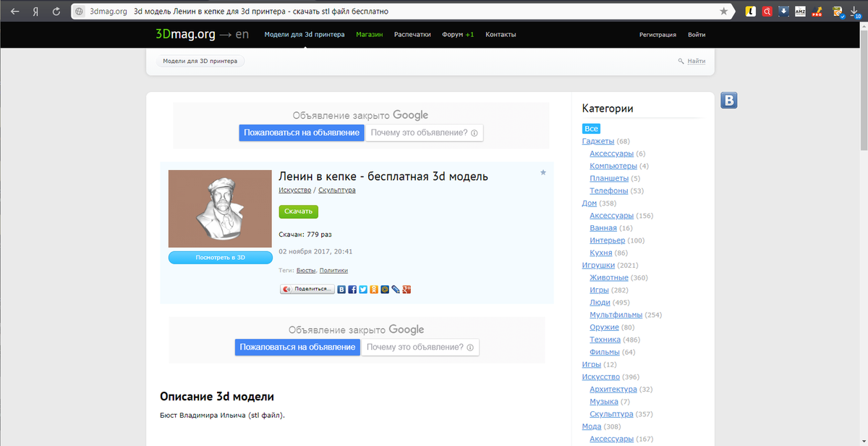
Task: Open the Кухня subcategory
Action: [600, 253]
